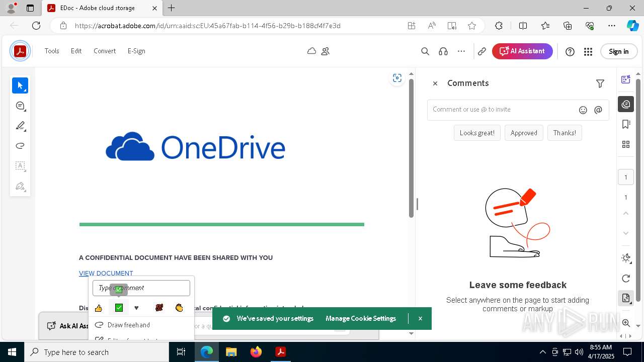Click the current page number box

[626, 177]
